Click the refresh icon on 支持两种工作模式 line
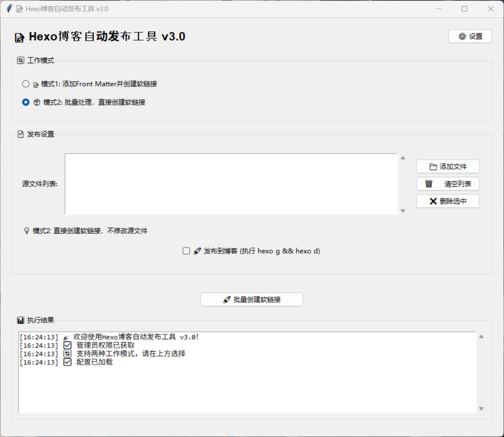Screen dimensions: 504x437 67,354
